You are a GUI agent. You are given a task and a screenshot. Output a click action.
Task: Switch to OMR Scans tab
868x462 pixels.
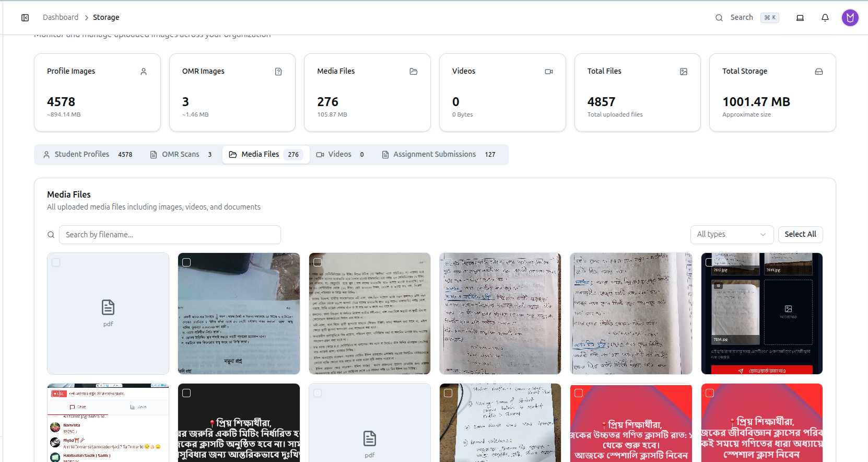[181, 155]
